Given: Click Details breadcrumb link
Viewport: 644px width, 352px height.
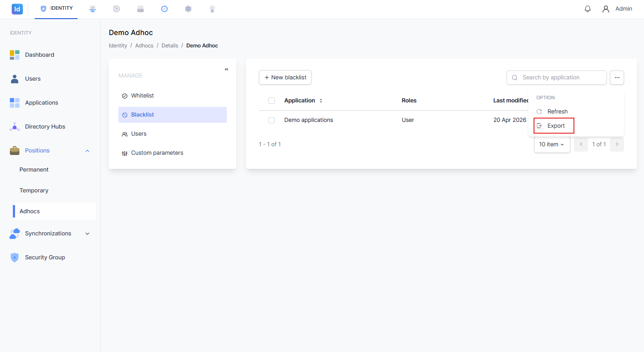Looking at the screenshot, I should pyautogui.click(x=170, y=46).
